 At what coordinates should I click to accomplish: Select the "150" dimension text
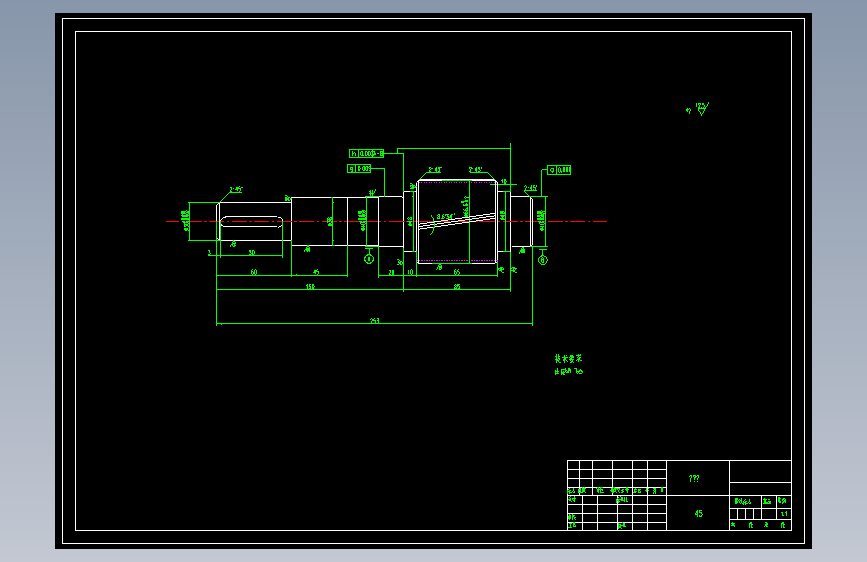pos(310,287)
